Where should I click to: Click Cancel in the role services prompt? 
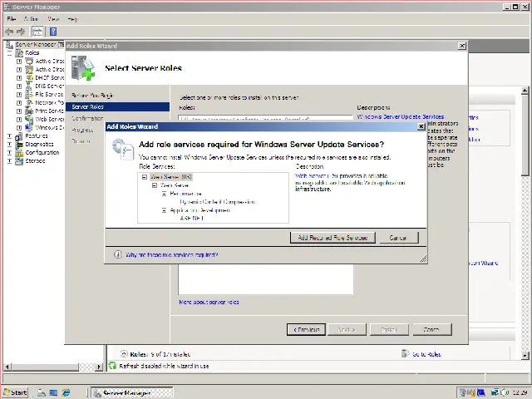398,238
